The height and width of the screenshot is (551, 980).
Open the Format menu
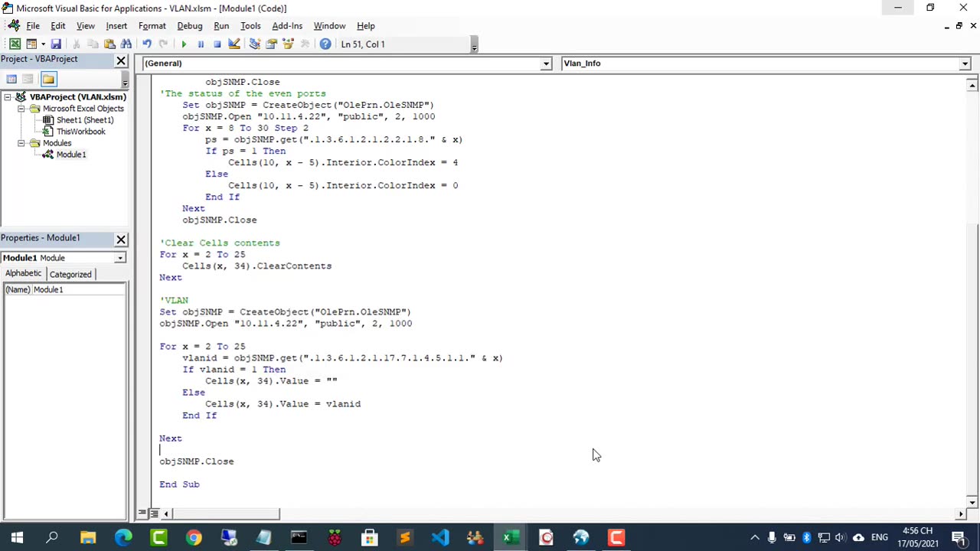click(x=152, y=26)
